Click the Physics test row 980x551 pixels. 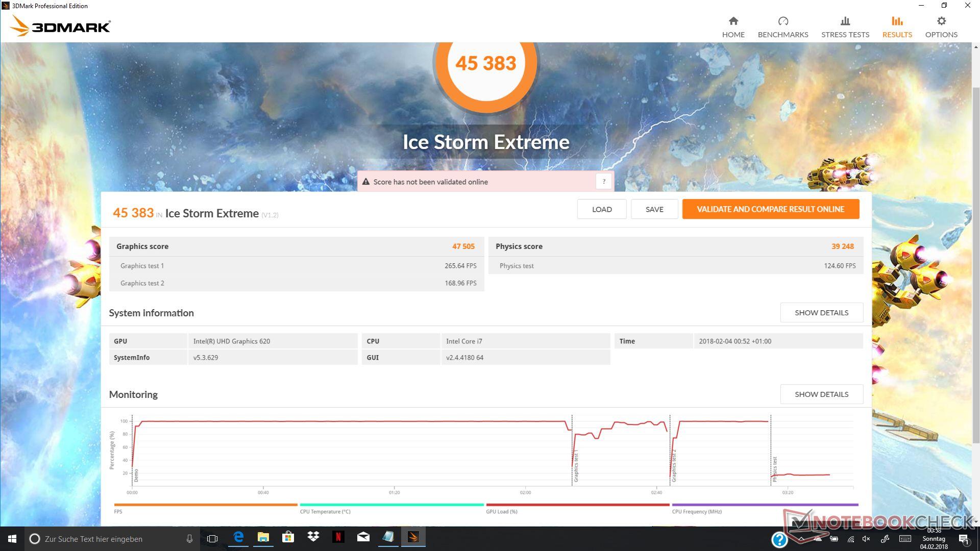[x=676, y=266]
